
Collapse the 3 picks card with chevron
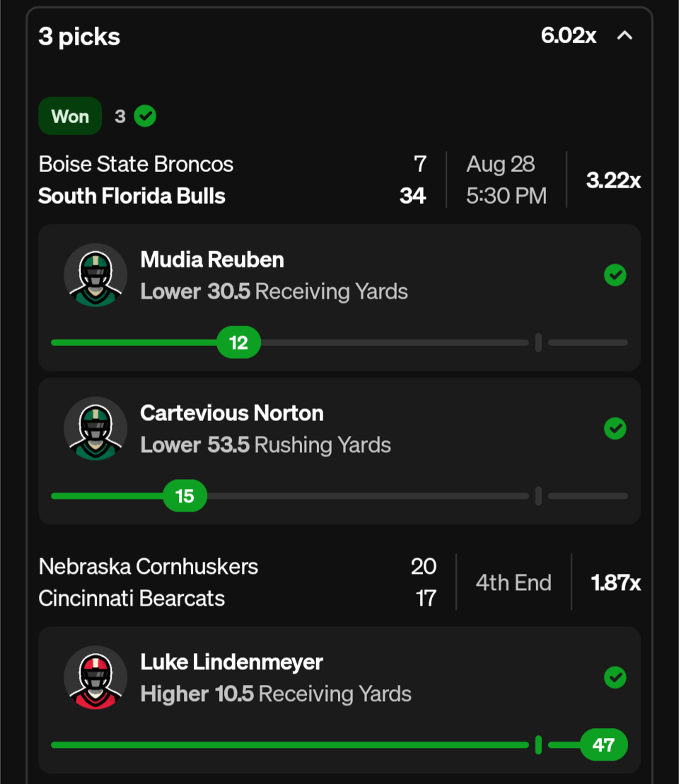pyautogui.click(x=625, y=35)
